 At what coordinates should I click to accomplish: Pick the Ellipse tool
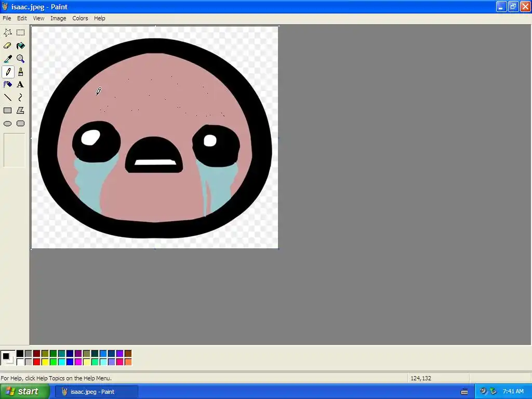(7, 124)
